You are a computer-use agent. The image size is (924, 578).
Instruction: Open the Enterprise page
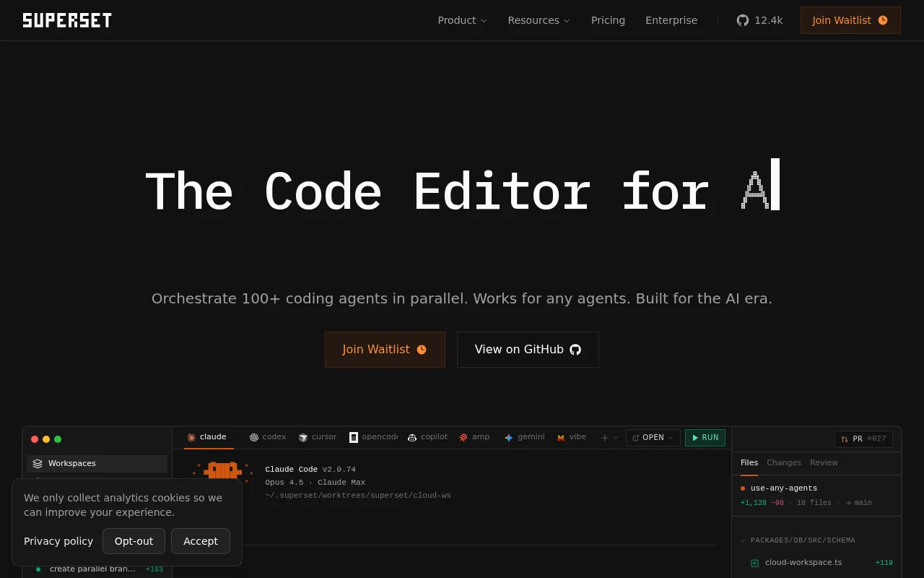[671, 20]
